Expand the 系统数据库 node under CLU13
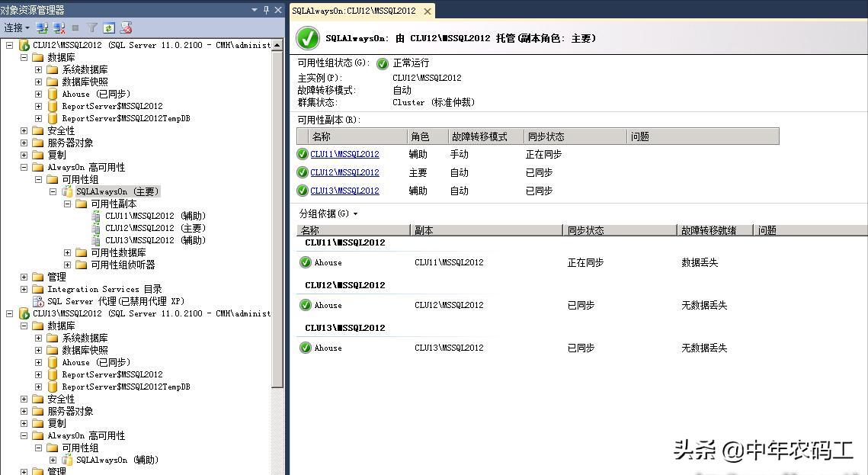The image size is (868, 475). [x=37, y=338]
